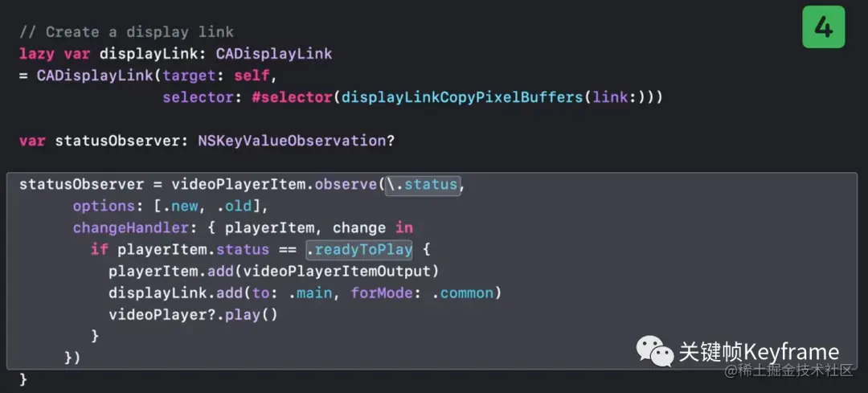Click the "lazy" keyword
This screenshot has height=393, width=868.
click(x=36, y=54)
